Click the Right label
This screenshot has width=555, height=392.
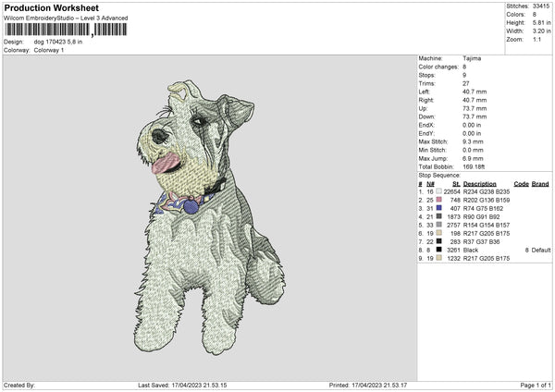point(426,100)
